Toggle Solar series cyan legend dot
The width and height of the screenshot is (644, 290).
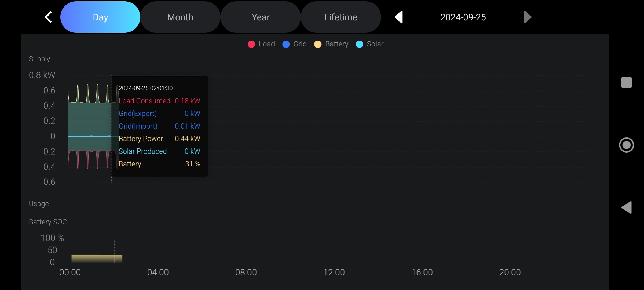click(359, 44)
